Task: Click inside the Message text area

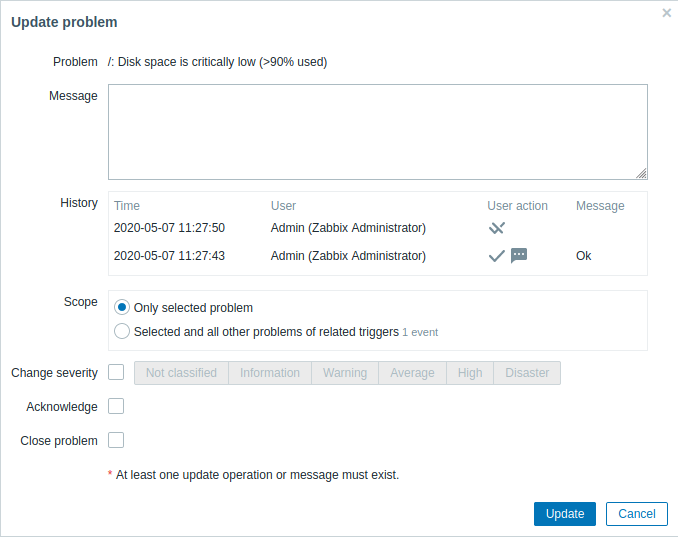Action: [x=377, y=131]
